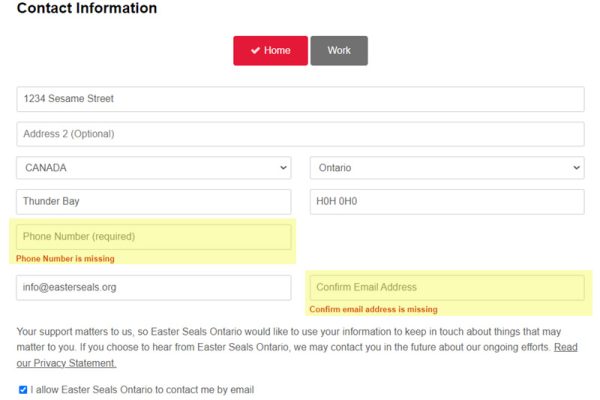Image resolution: width=600 pixels, height=400 pixels.
Task: Click into the Confirm Email Address field
Action: point(446,288)
